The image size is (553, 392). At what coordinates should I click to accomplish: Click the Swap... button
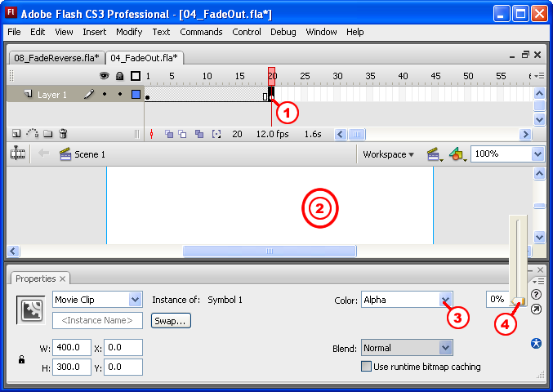coord(172,321)
